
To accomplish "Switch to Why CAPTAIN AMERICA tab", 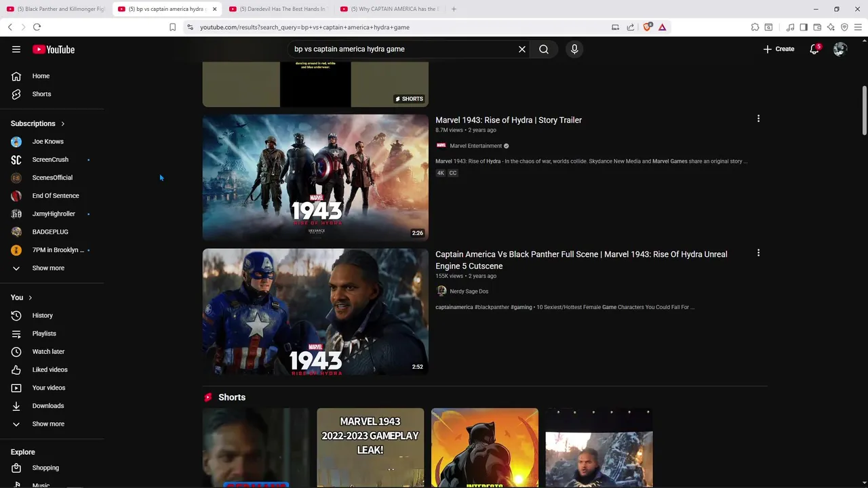I will (388, 9).
